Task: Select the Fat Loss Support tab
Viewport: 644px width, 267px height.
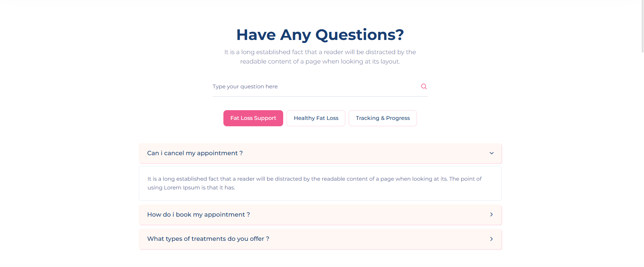Action: (253, 118)
